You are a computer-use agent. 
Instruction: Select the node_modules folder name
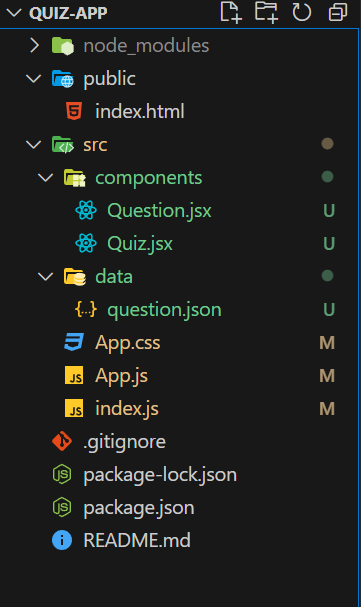146,46
